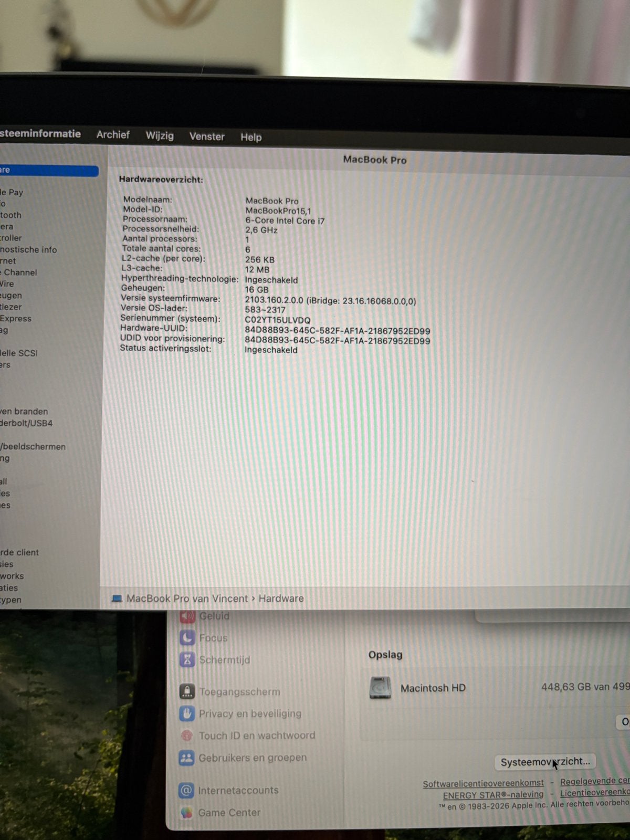This screenshot has height=840, width=630.
Task: Click the 'Modelnaam:' label
Action: (x=148, y=199)
